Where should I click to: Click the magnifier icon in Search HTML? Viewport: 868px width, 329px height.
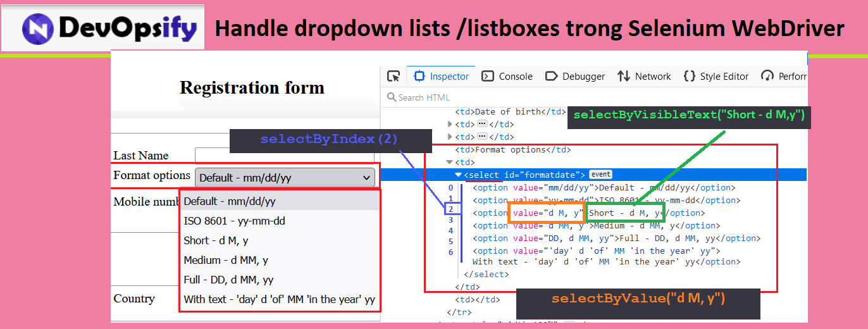tap(391, 97)
